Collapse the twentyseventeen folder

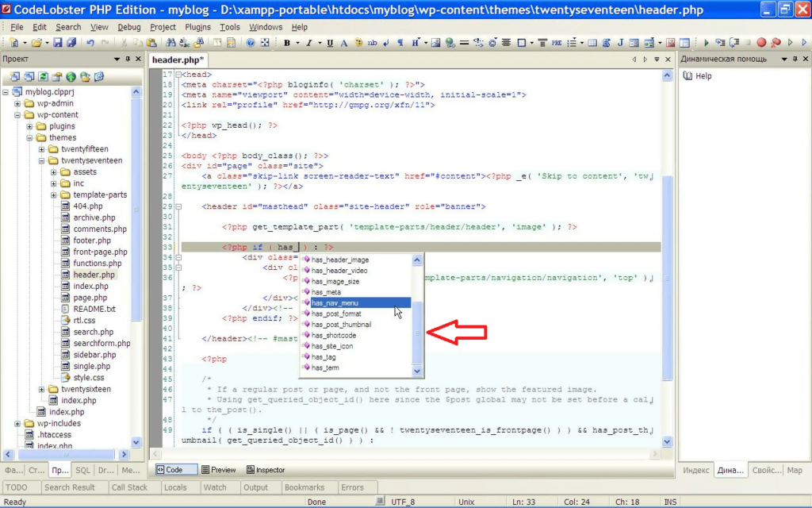(41, 160)
